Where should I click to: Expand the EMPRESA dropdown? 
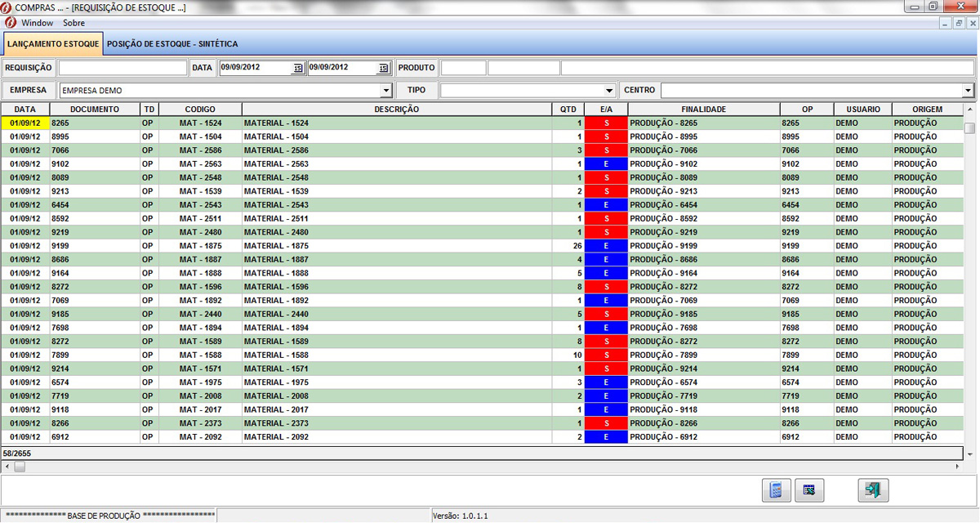(385, 91)
